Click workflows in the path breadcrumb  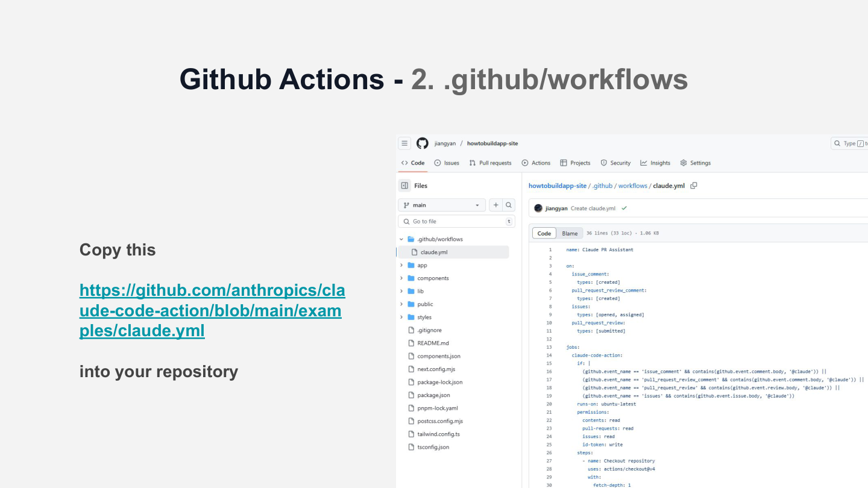point(633,186)
